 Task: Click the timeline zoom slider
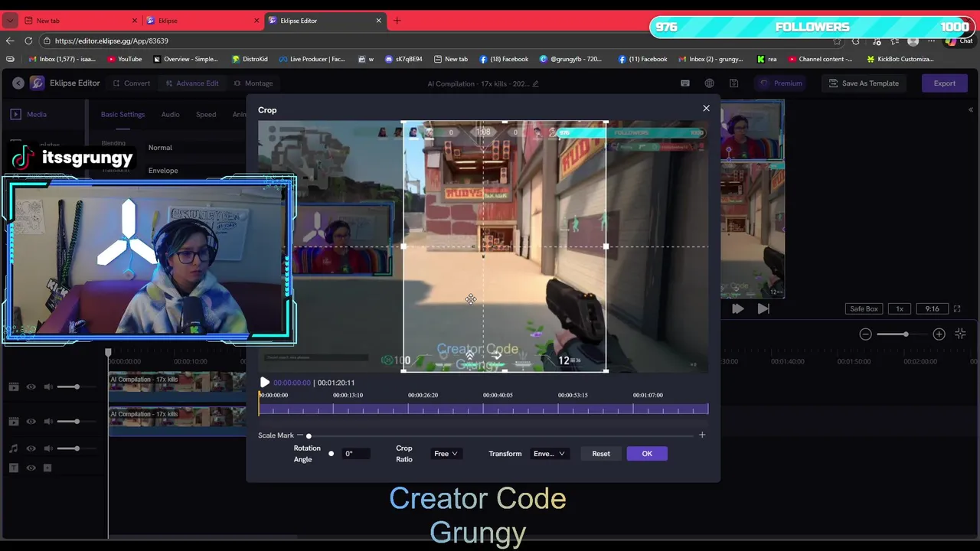click(902, 334)
